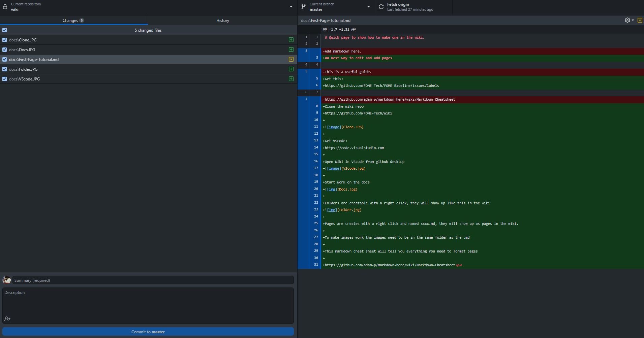Screen dimensions: 644x338
Task: Select docs\VScode.JPG in the changes list
Action: point(24,79)
